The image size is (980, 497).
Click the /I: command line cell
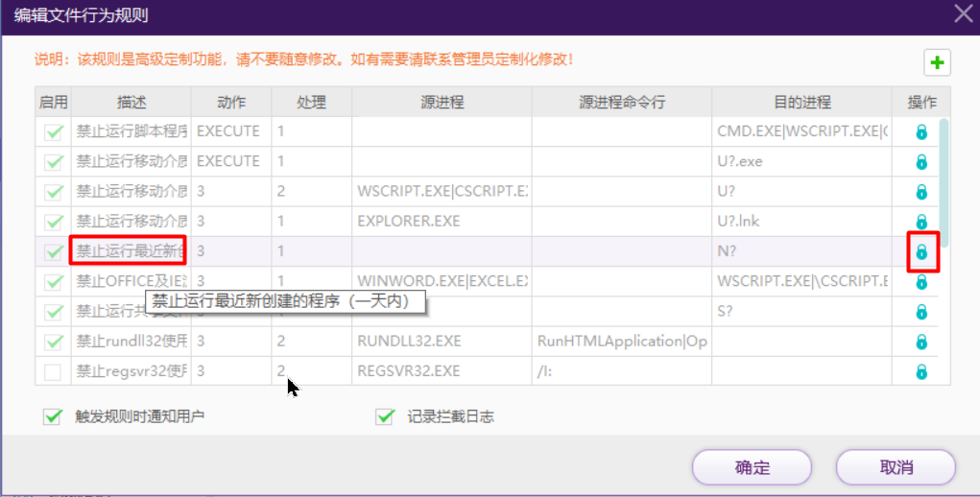coord(622,371)
